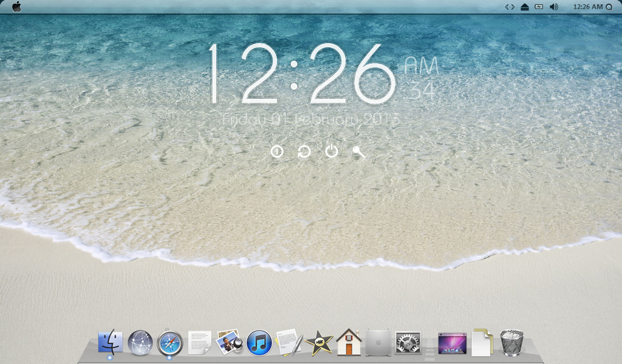Click the power standby icon under clock
Image resolution: width=622 pixels, height=364 pixels.
(331, 152)
